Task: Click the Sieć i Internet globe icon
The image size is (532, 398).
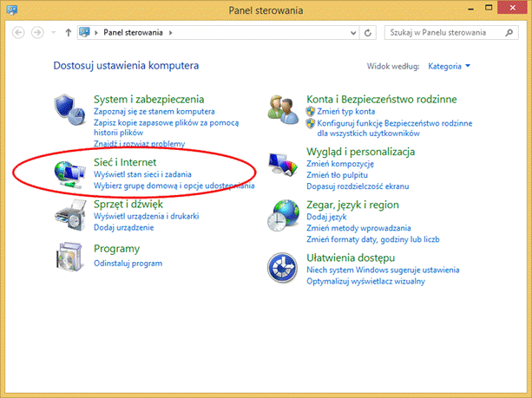Action: [69, 174]
